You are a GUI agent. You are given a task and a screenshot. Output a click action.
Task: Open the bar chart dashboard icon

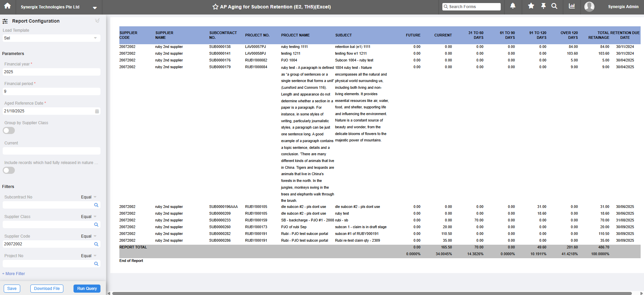[572, 6]
